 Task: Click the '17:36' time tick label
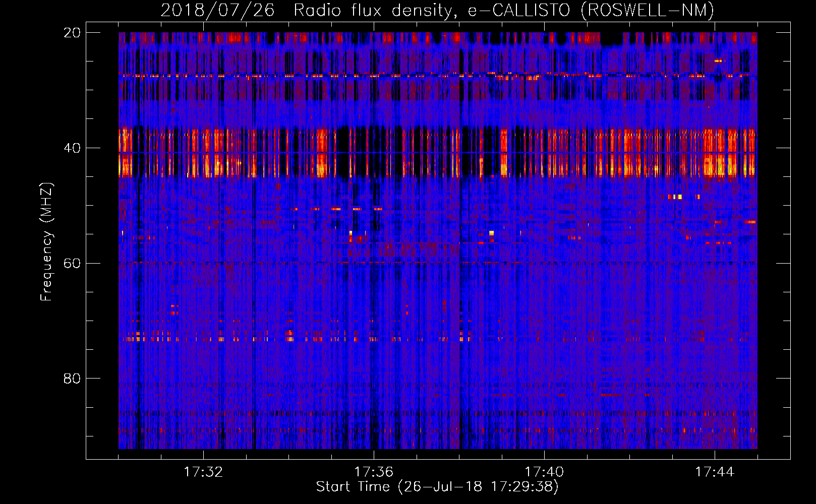click(374, 472)
